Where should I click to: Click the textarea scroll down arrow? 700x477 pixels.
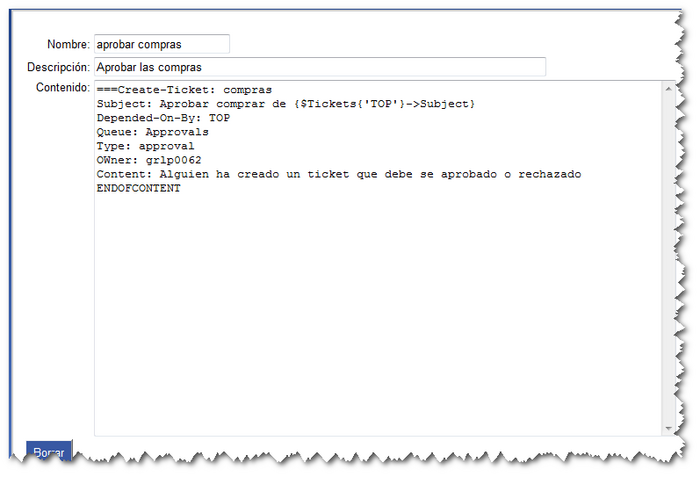[669, 428]
